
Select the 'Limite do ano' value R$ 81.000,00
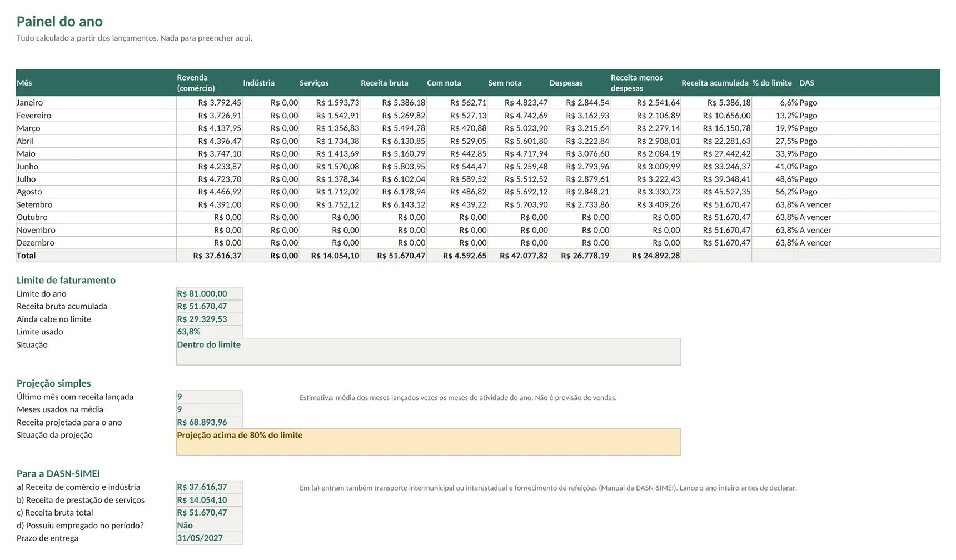coord(209,293)
